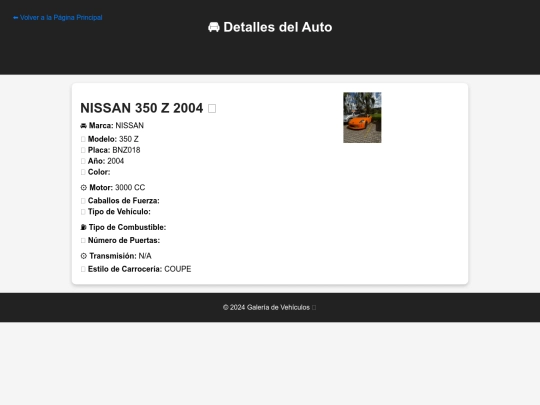Click the gear icon next to Motor
This screenshot has width=540, height=405.
(x=84, y=188)
